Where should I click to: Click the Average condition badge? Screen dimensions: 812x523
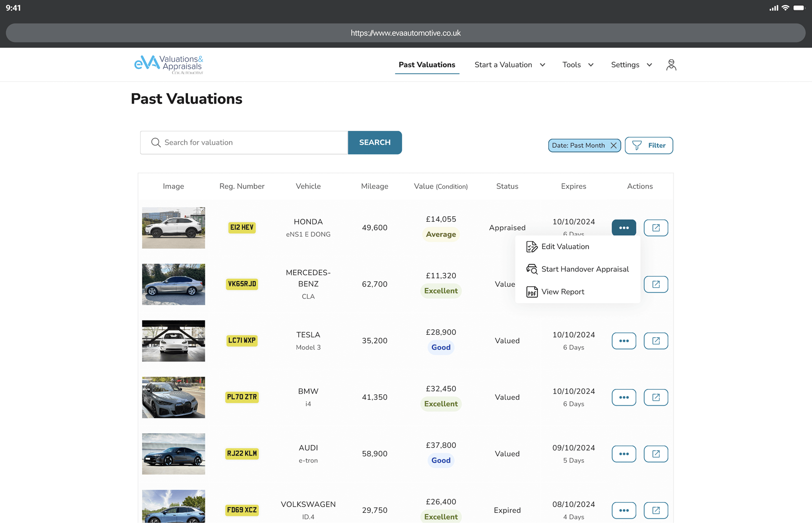441,234
